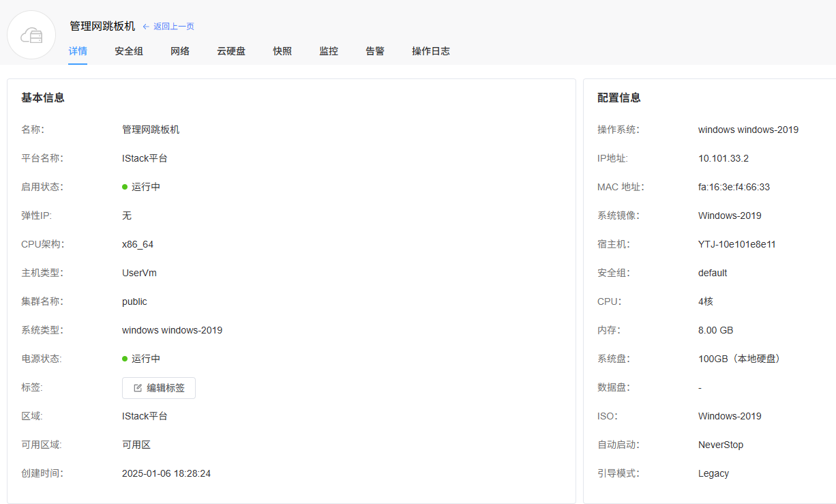
Task: Click the back arrow icon beside 返回上一页
Action: 146,27
